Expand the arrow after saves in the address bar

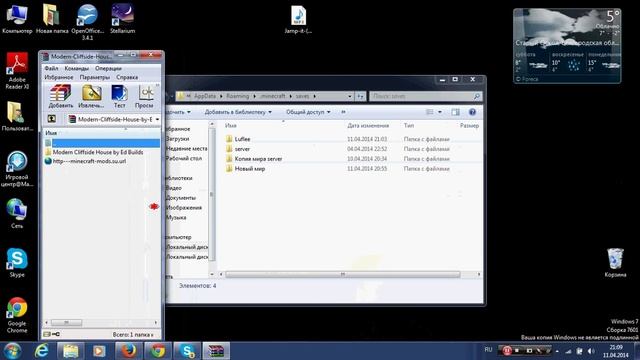315,96
